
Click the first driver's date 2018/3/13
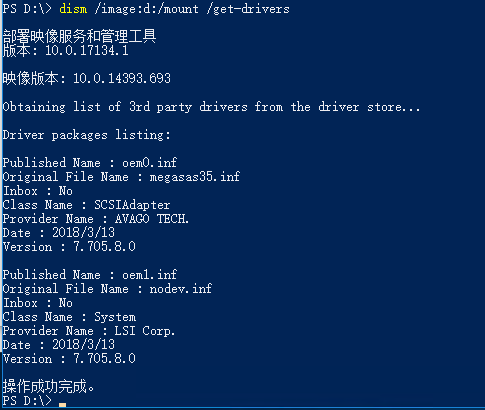[83, 233]
